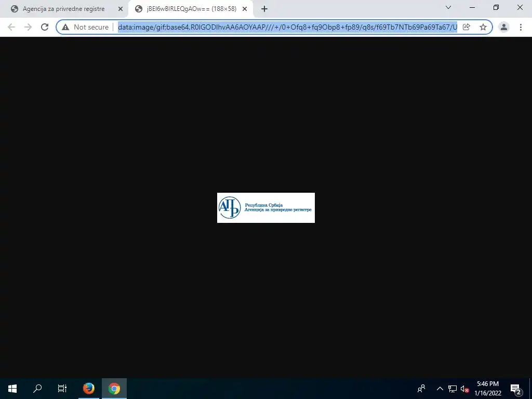
Task: Open the Windows Start menu
Action: tap(12, 389)
